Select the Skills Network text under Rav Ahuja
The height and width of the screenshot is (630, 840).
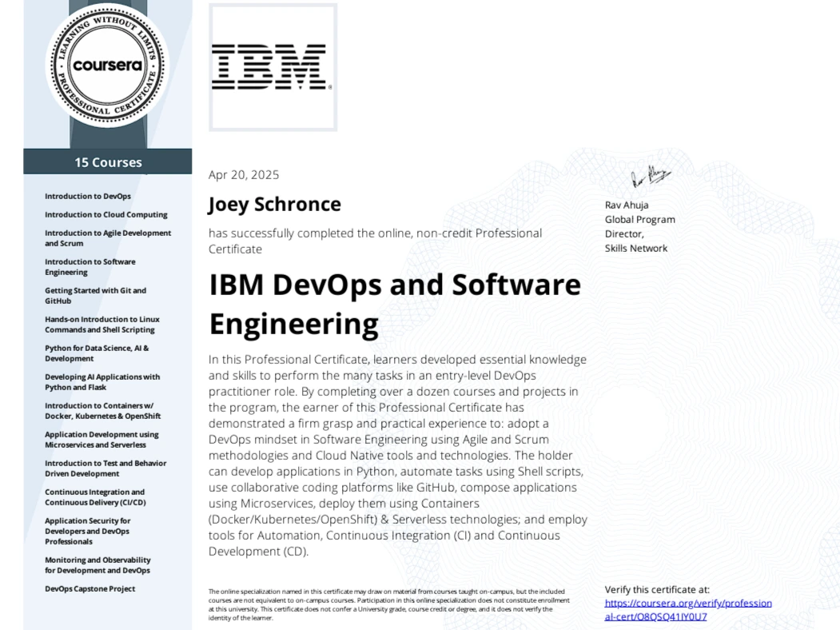[635, 248]
